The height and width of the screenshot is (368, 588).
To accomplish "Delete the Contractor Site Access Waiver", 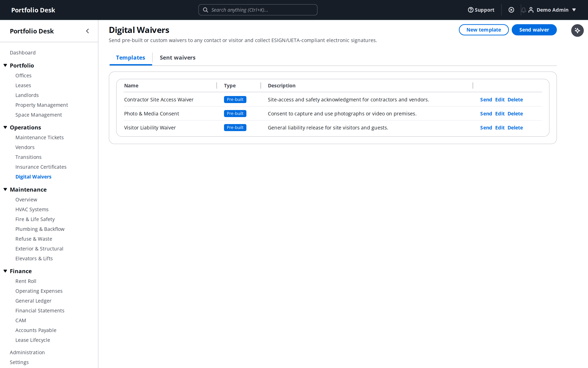I will coord(515,100).
